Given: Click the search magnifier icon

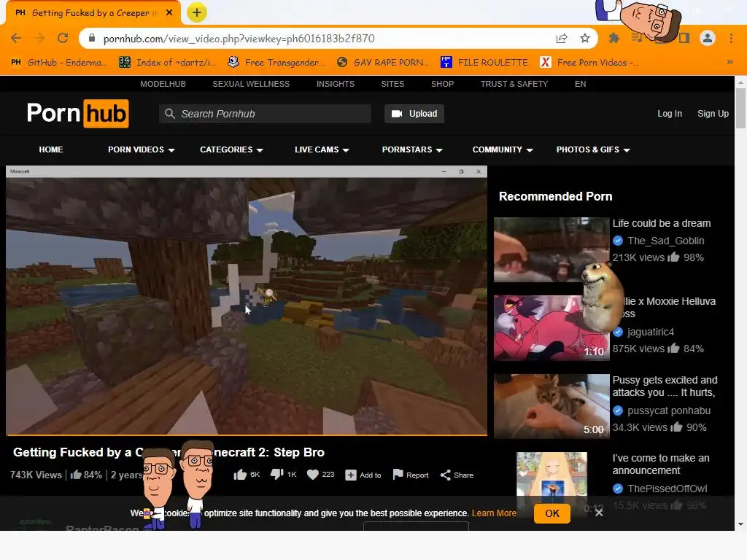Looking at the screenshot, I should 169,114.
